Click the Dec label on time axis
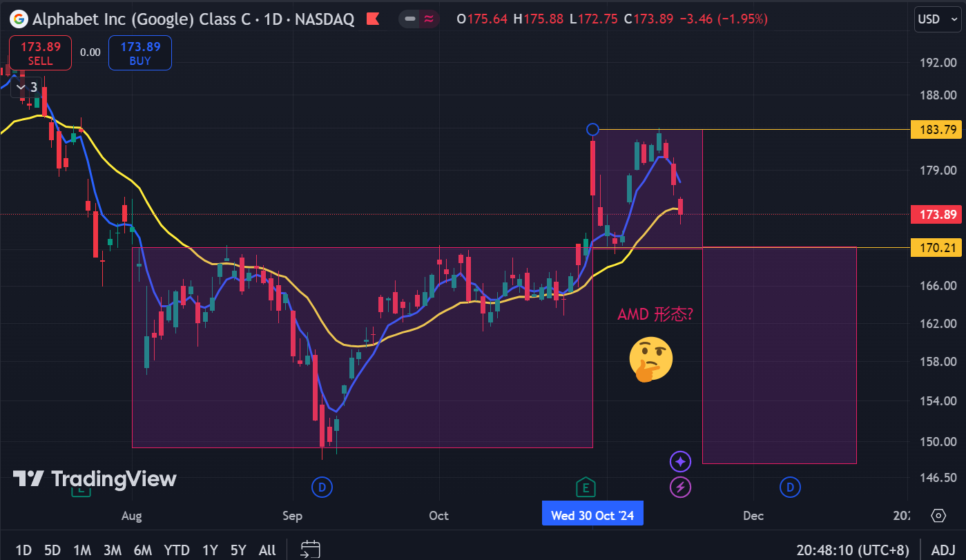The height and width of the screenshot is (560, 966). click(753, 516)
